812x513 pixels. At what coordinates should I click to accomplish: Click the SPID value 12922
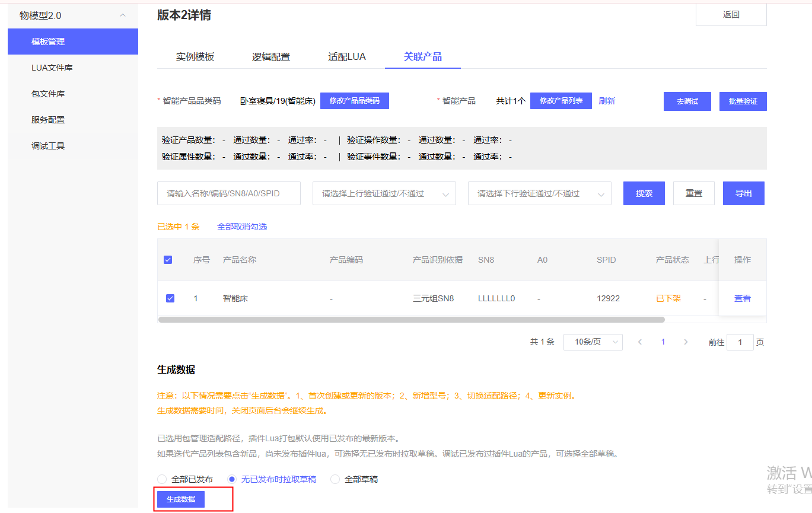pyautogui.click(x=608, y=298)
